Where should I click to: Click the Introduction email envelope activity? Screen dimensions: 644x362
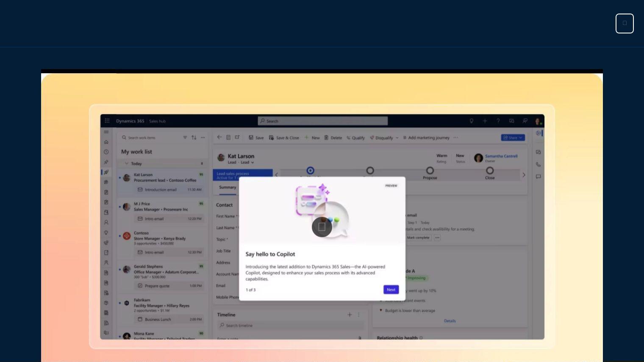click(x=169, y=190)
